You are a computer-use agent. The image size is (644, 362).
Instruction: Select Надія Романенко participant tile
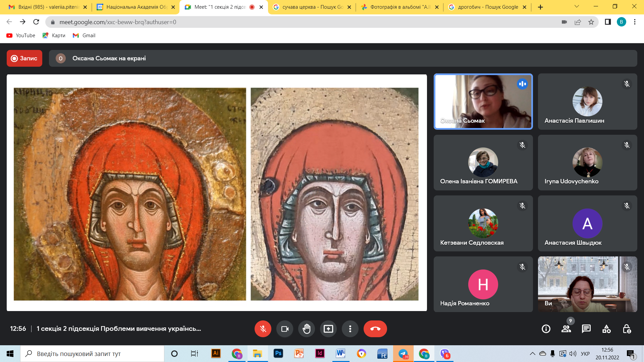coord(483,284)
